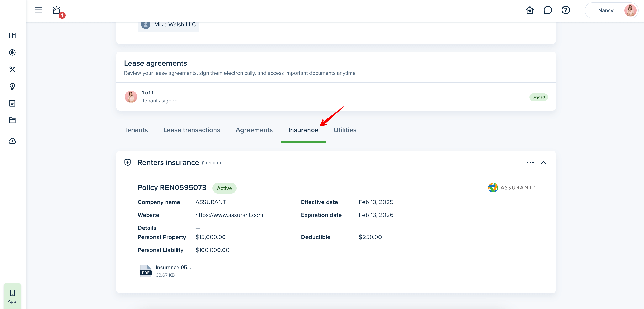This screenshot has width=644, height=309.
Task: Click the $100,000.00 personal liability value
Action: (212, 250)
